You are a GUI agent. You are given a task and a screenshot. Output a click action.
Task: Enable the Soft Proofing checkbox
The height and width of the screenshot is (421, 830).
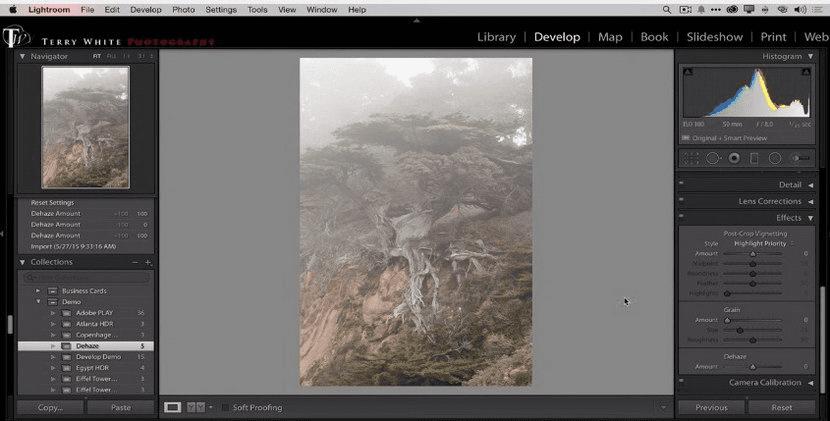225,407
